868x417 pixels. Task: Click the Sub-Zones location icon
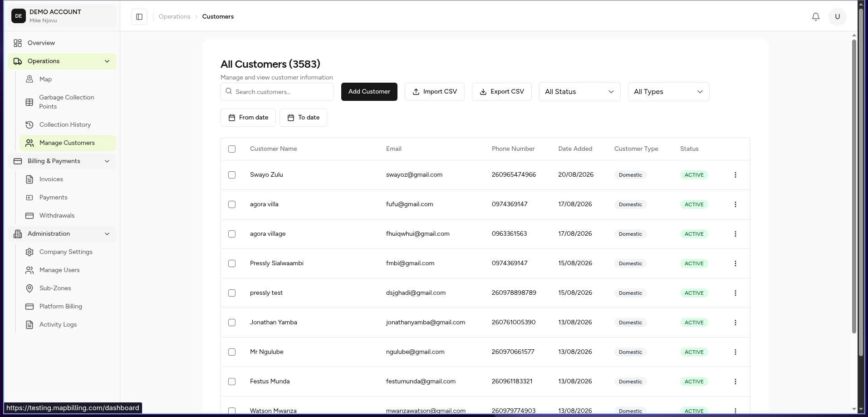pos(29,288)
